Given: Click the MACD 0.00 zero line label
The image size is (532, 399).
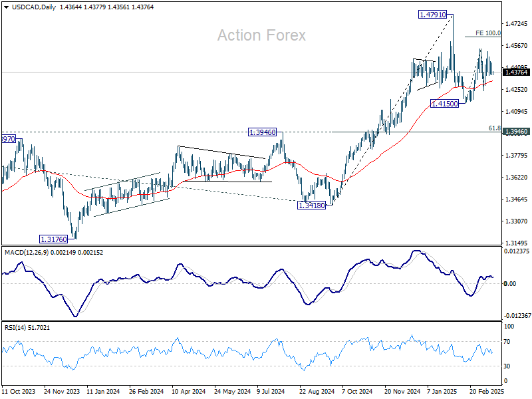Looking at the screenshot, I should click(x=510, y=284).
